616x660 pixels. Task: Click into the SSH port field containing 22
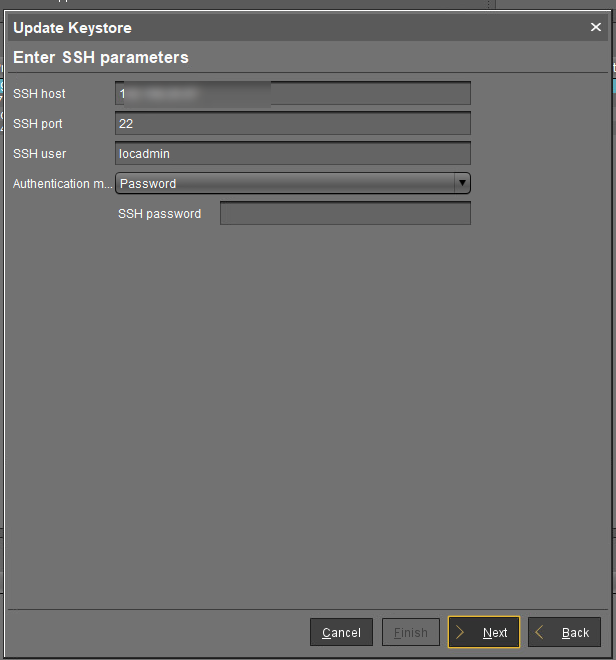[x=292, y=124]
